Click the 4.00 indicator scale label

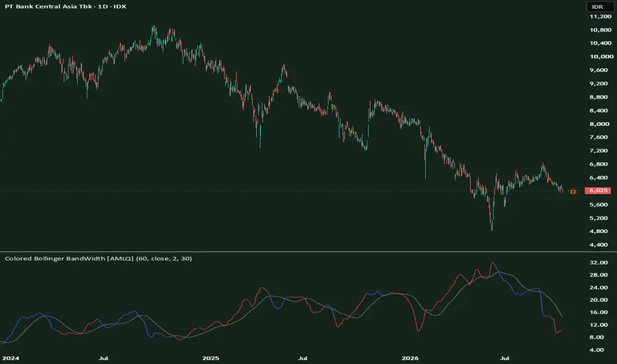pyautogui.click(x=597, y=350)
